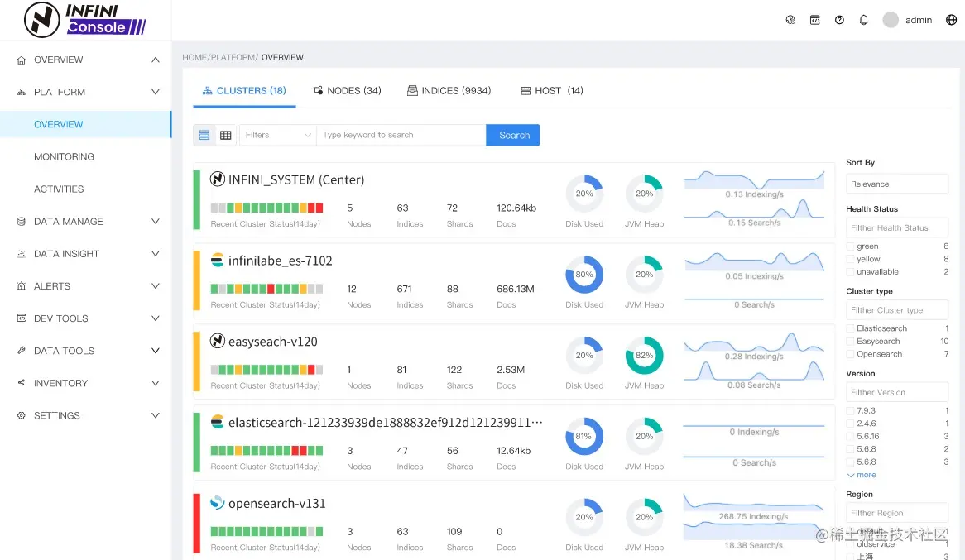Screen dimensions: 965x560
Task: Click the SETTINGS gear icon in sidebar
Action: (x=22, y=415)
